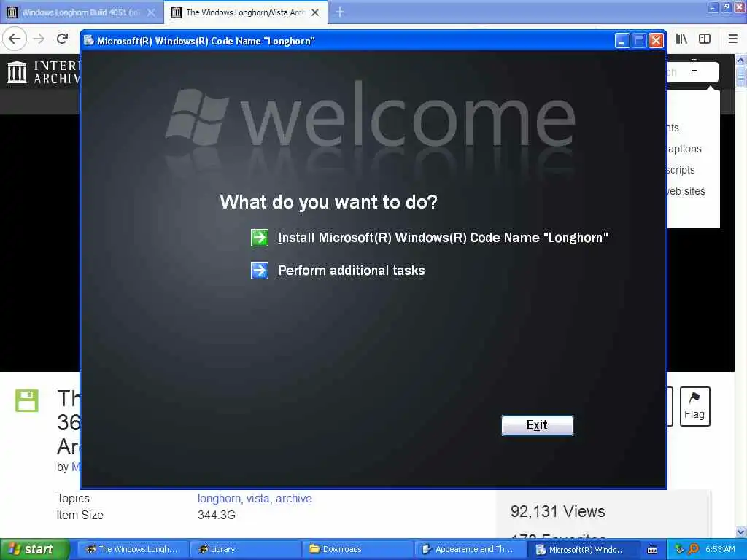Click the green arrow icon beside Install Longhorn
747x560 pixels.
[260, 238]
